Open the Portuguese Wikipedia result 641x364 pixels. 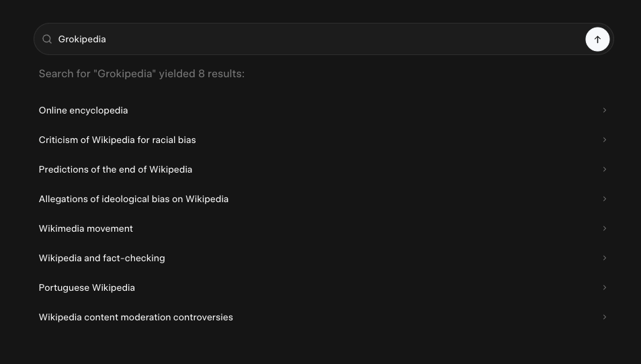(87, 287)
